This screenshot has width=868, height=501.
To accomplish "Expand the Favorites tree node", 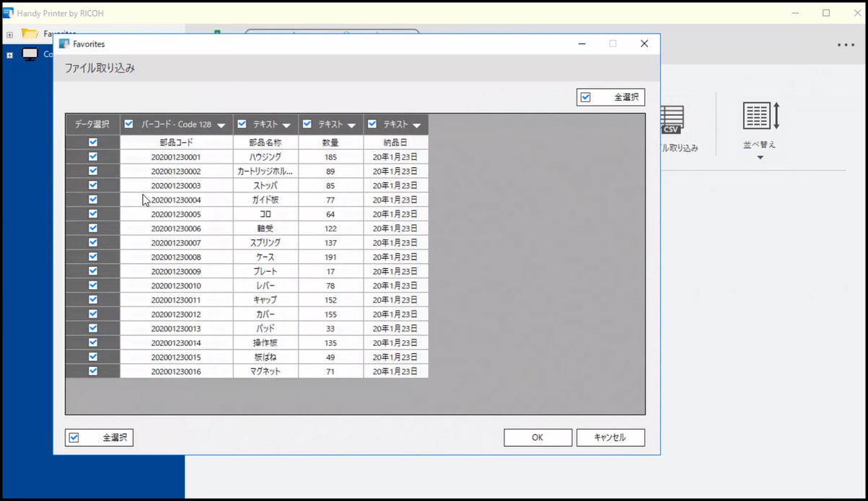I will (x=9, y=35).
